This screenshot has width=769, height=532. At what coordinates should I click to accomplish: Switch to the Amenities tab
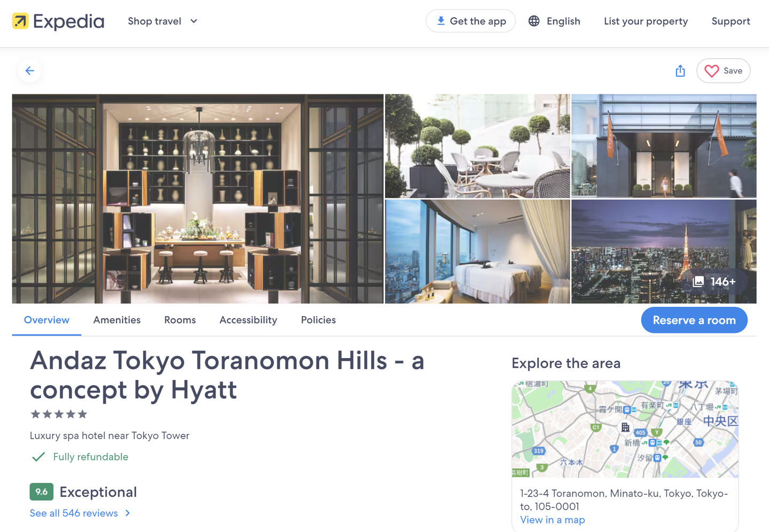click(x=117, y=320)
